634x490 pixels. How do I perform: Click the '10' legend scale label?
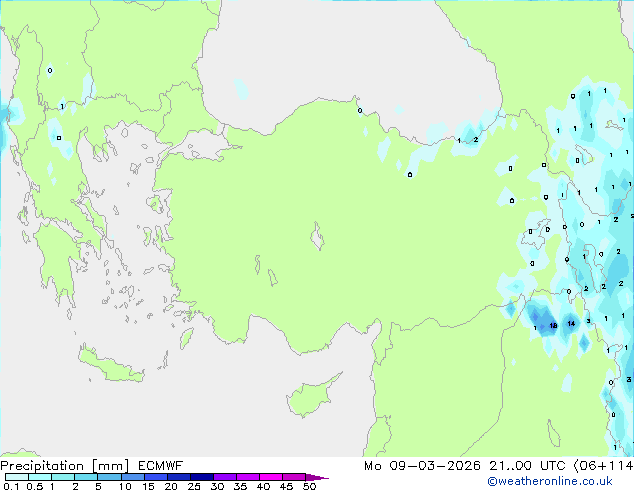tap(125, 486)
